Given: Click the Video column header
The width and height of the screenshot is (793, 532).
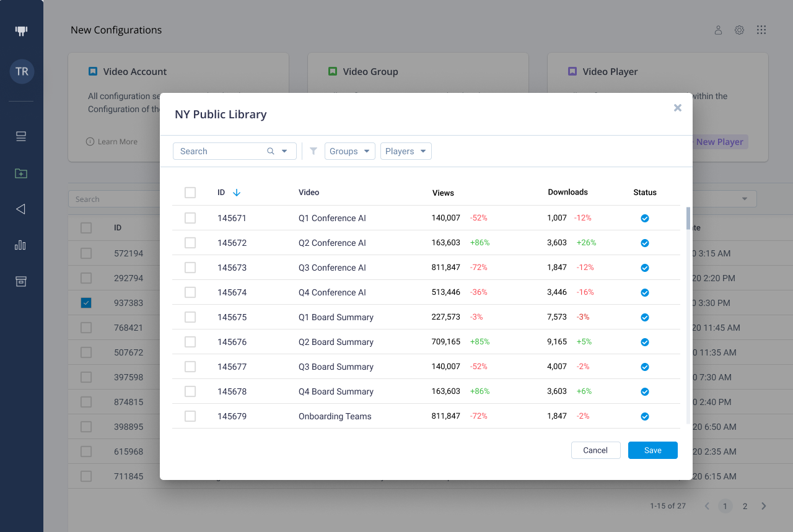Looking at the screenshot, I should (309, 193).
